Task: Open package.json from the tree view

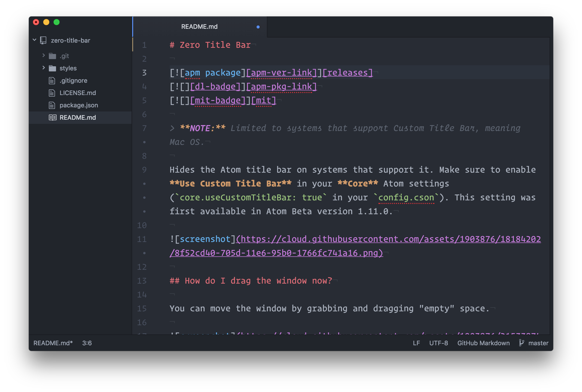Action: coord(79,105)
